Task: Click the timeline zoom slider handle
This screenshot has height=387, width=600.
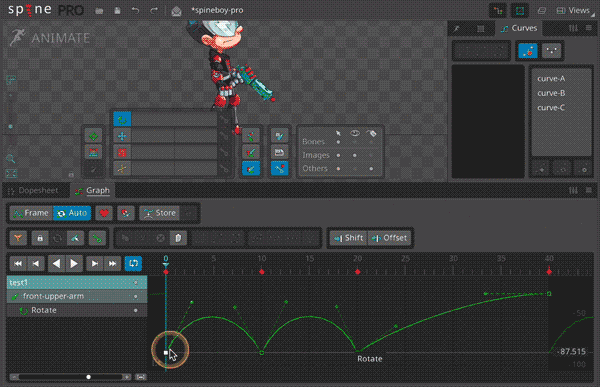Action: coord(88,377)
